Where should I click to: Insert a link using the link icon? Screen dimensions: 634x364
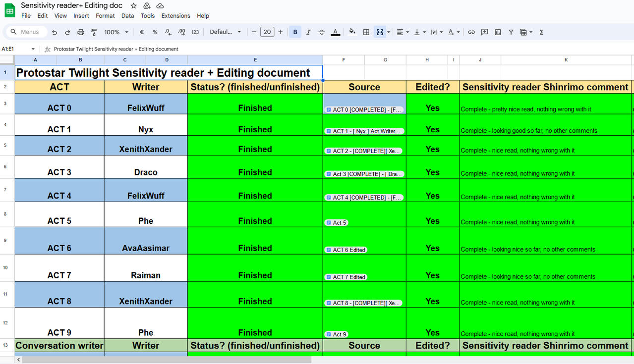coord(471,32)
